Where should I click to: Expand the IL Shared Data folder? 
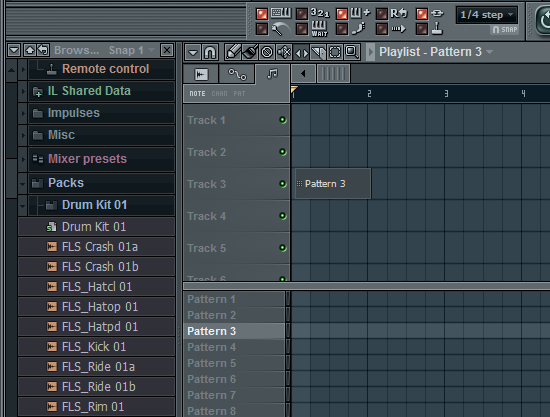tap(23, 92)
